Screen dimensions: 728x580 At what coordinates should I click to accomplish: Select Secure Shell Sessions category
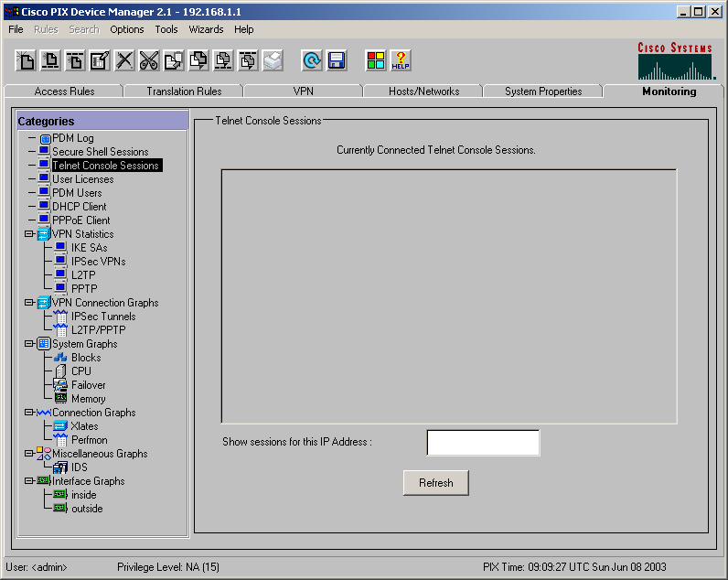[x=101, y=152]
